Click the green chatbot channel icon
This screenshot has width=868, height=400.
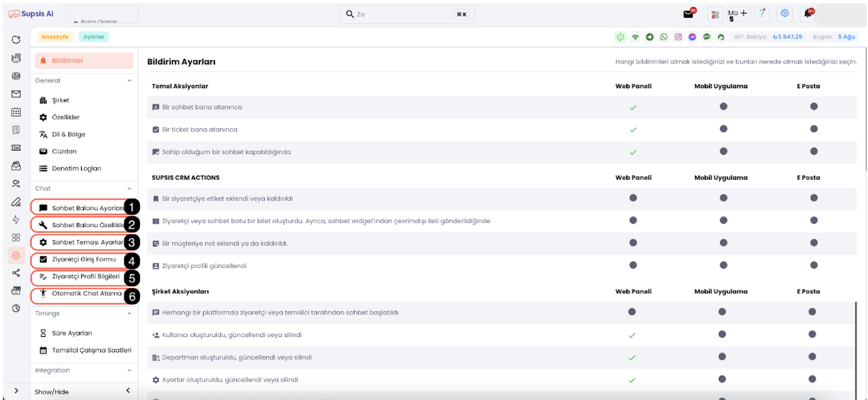click(x=621, y=37)
